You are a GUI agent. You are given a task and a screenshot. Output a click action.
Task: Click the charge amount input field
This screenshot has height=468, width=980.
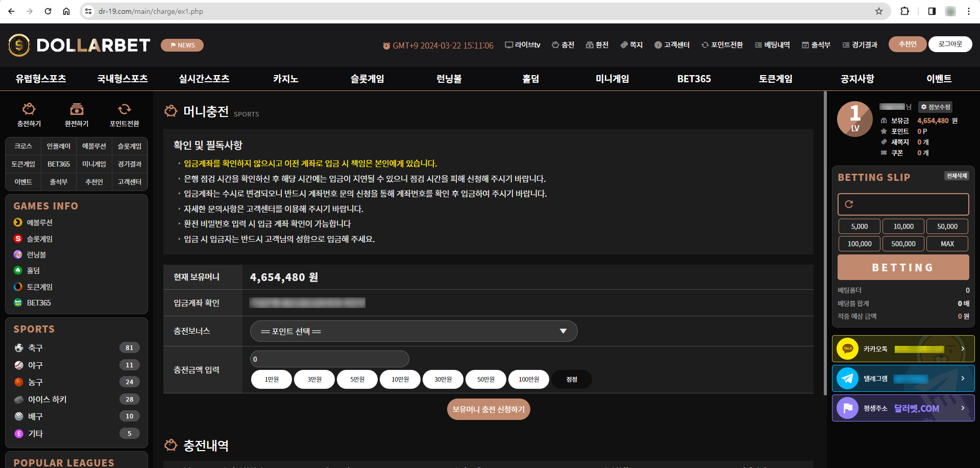330,359
